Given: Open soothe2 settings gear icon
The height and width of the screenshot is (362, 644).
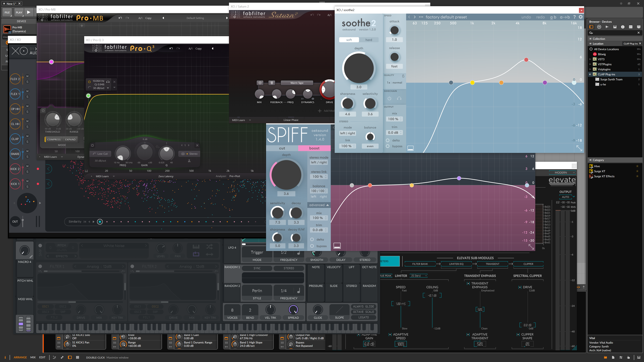Looking at the screenshot, I should (x=580, y=17).
